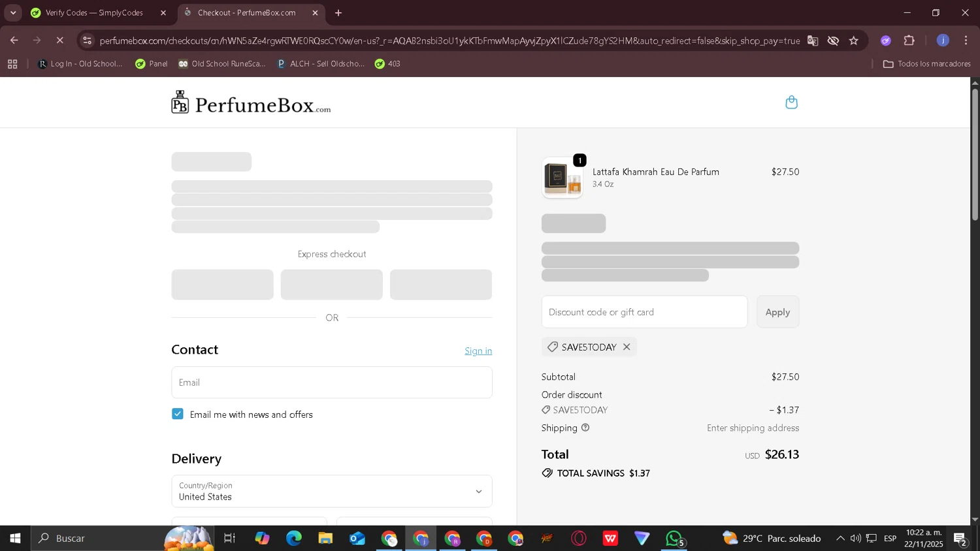Open Microsoft Edge from taskbar
The image size is (980, 551).
coord(294,539)
